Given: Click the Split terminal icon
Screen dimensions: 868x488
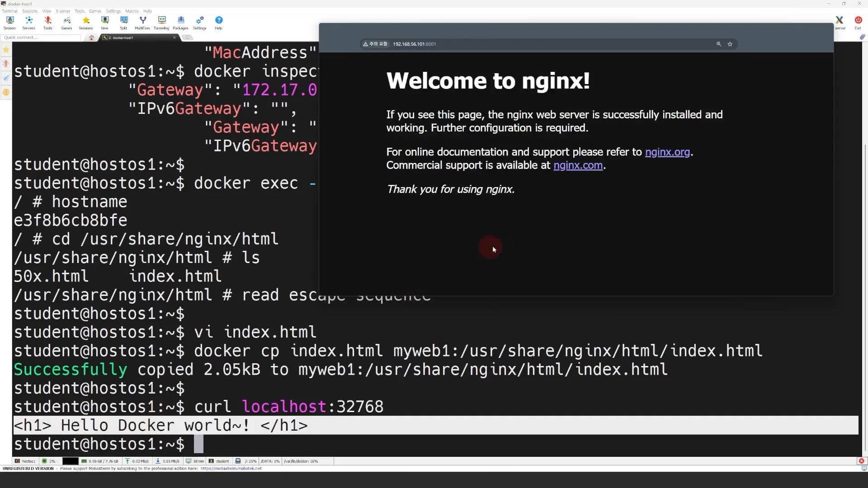Looking at the screenshot, I should [123, 23].
